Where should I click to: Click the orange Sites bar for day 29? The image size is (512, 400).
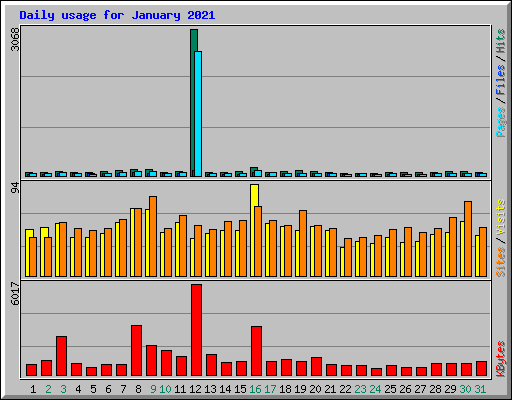tap(453, 247)
